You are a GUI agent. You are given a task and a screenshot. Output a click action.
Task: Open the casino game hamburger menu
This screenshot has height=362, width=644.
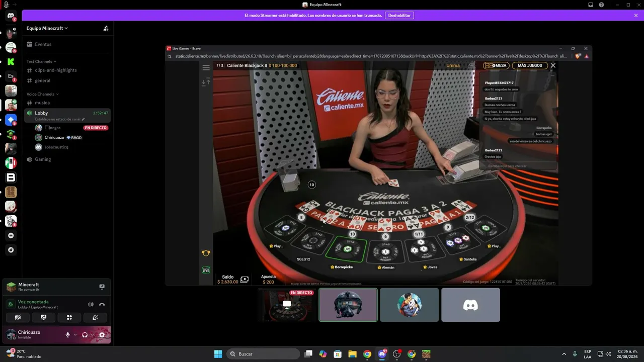206,67
